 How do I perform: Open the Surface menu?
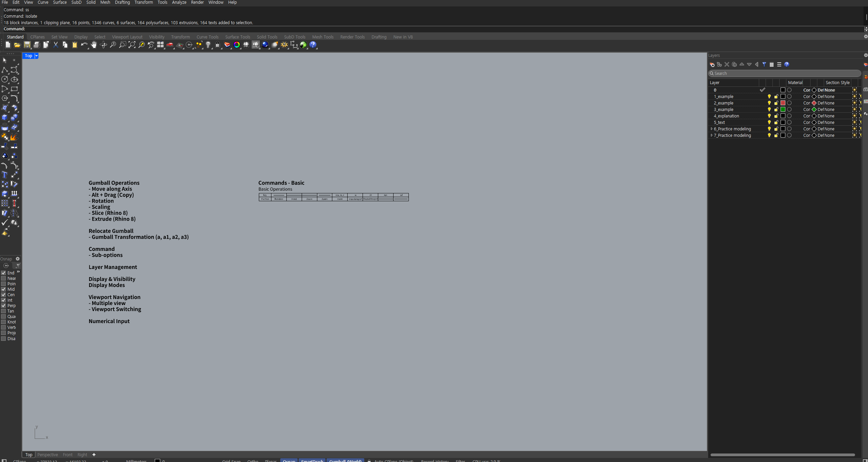(60, 2)
